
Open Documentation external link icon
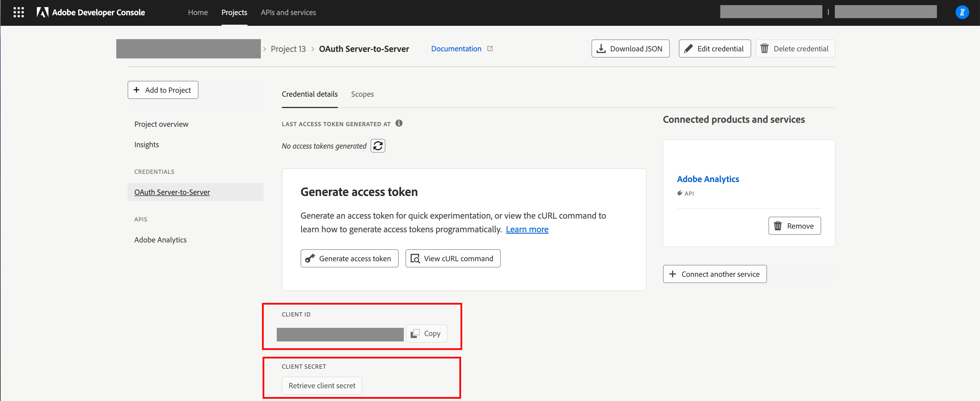(490, 48)
